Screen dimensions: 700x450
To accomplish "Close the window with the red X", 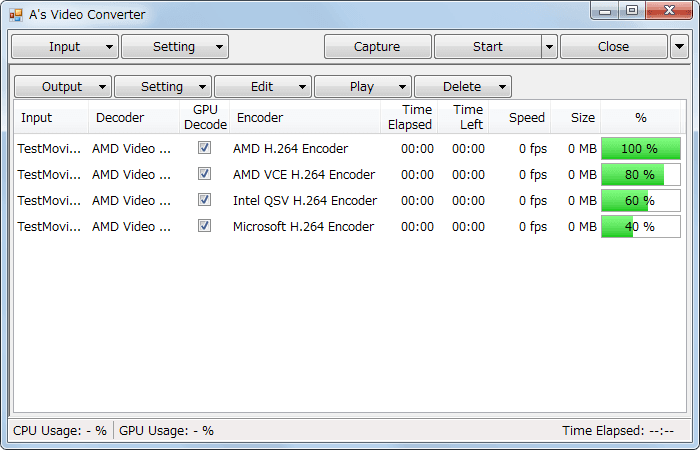I will (669, 11).
